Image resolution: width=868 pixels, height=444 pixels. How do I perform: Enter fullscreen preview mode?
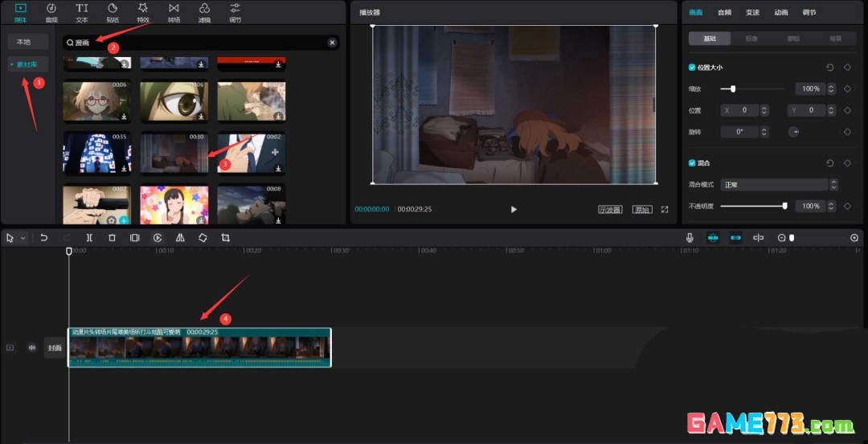(665, 209)
